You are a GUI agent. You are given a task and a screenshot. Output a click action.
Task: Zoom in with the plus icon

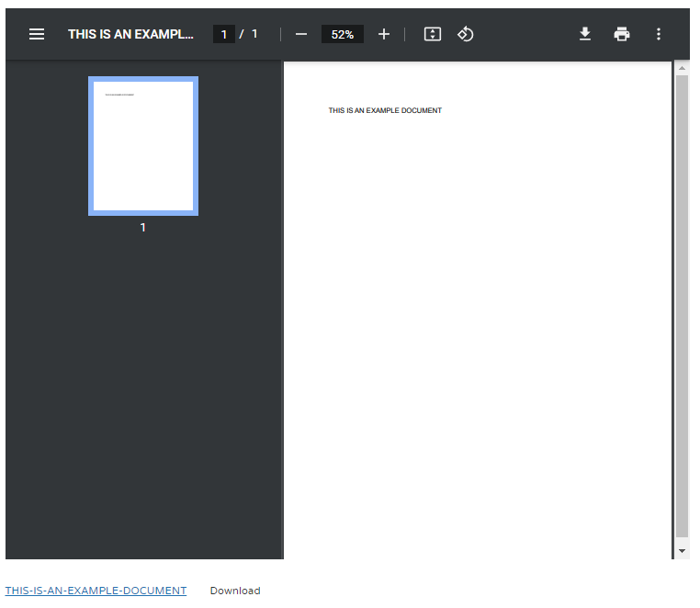coord(384,34)
